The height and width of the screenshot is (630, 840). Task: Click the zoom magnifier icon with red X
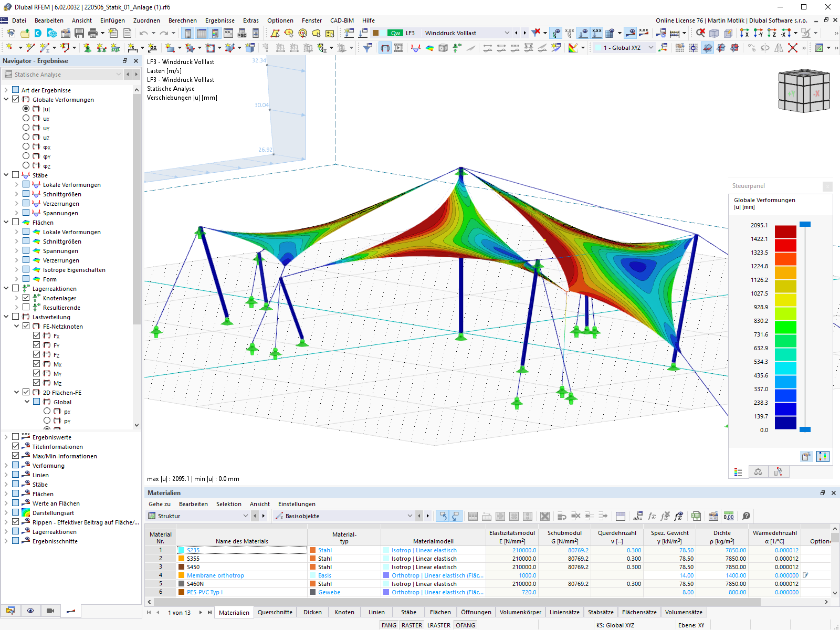(700, 33)
